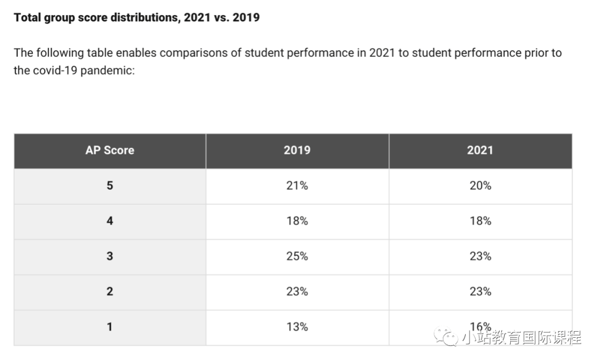
Task: Select the 13% cell under 2019
Action: pos(297,327)
